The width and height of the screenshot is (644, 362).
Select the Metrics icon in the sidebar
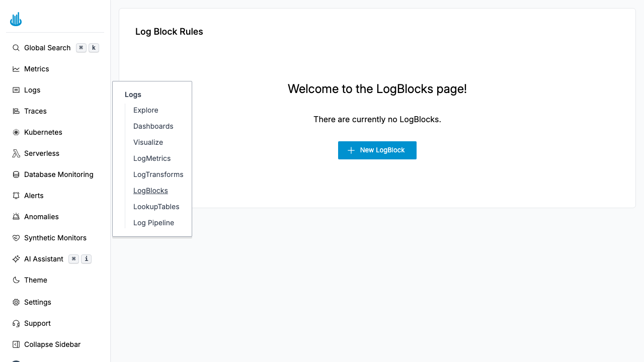pos(16,69)
